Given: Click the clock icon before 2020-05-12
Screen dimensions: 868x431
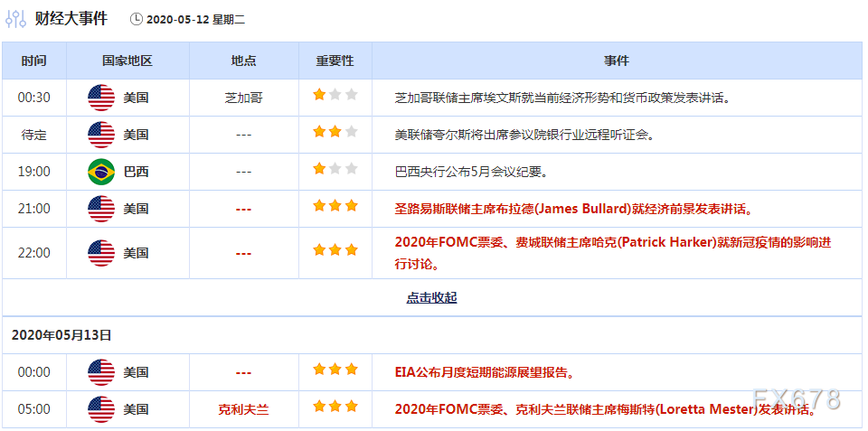Looking at the screenshot, I should tap(137, 19).
